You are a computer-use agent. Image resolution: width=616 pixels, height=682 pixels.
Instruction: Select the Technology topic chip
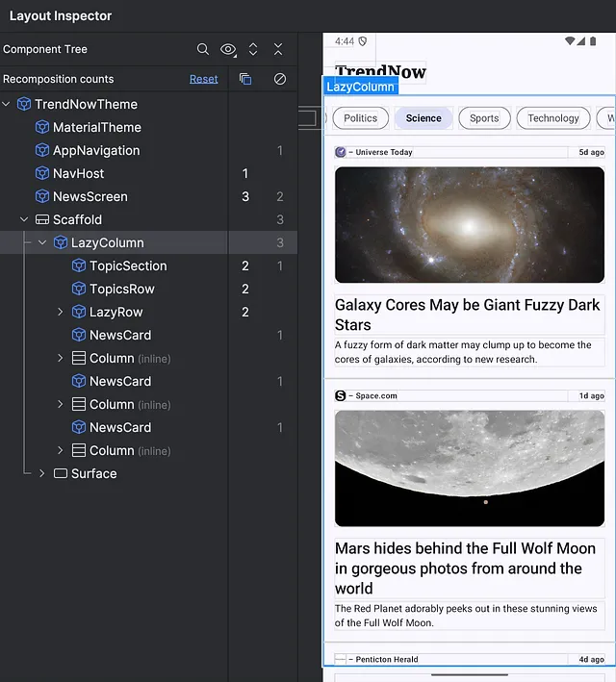(552, 118)
